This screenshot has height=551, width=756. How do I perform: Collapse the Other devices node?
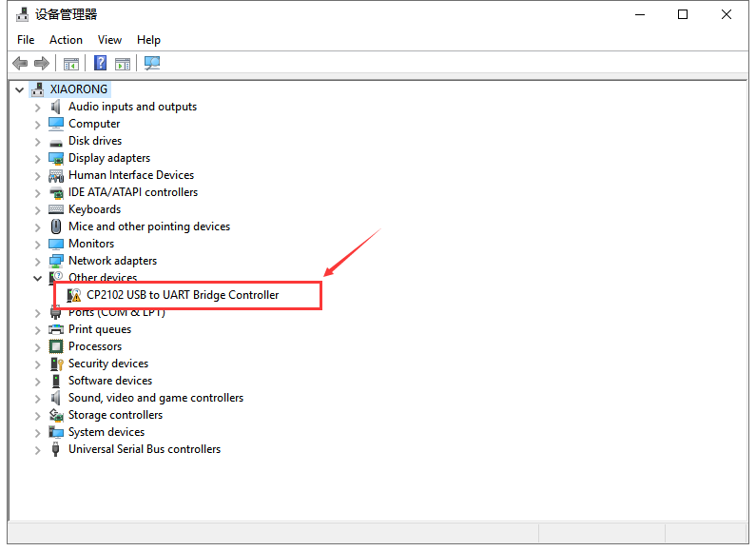point(38,278)
